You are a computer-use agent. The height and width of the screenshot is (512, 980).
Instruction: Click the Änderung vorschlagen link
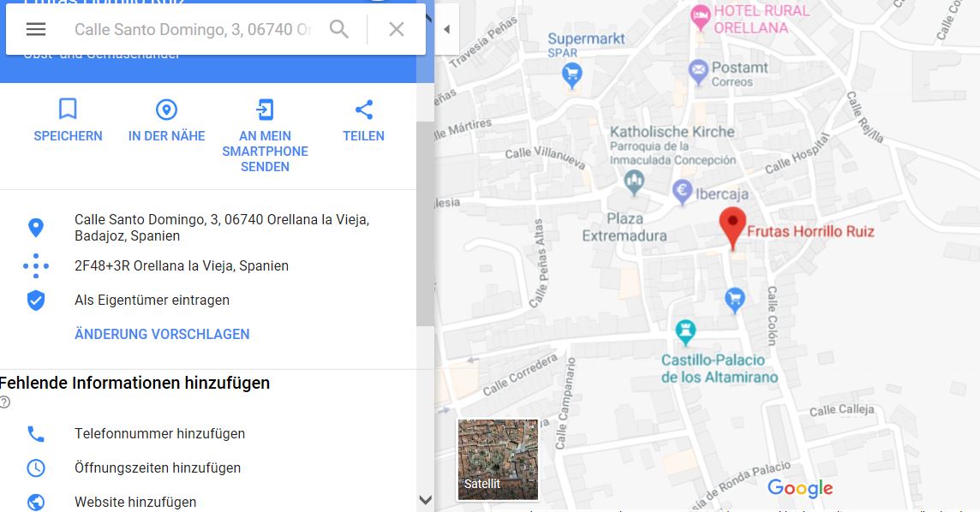pyautogui.click(x=162, y=334)
